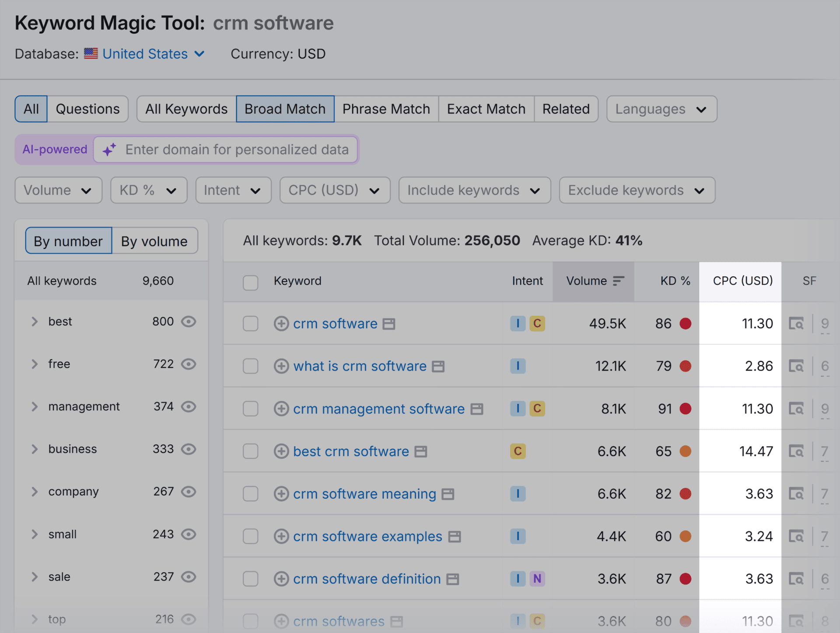840x633 pixels.
Task: Open the KD % filter dropdown
Action: 149,190
